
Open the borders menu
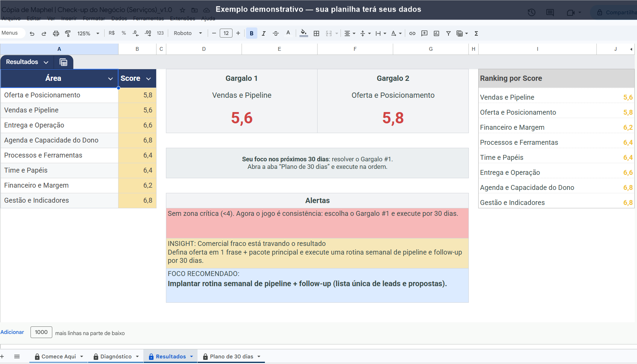[316, 33]
